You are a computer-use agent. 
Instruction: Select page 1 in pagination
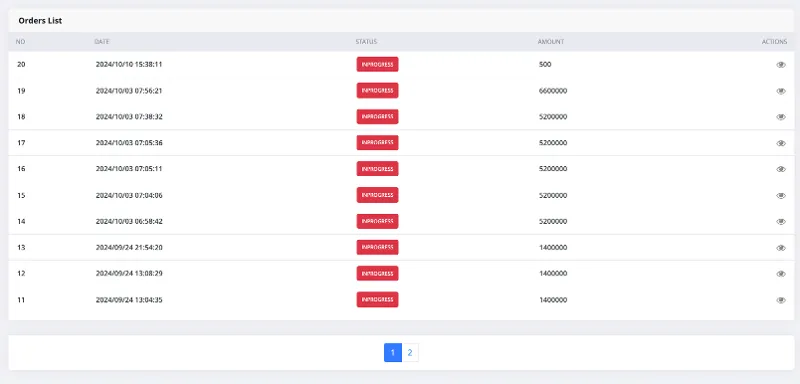(393, 352)
